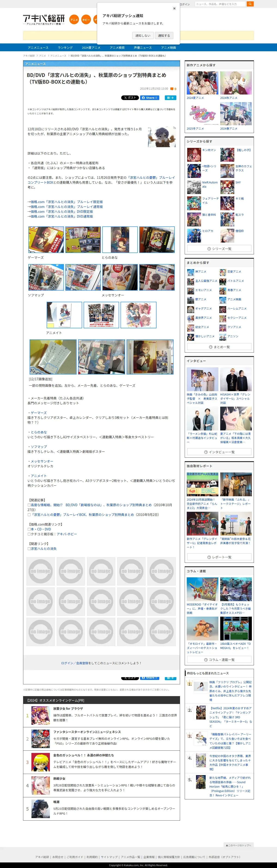The image size is (277, 868).
Task: Open the first ゲーマーズ photo thumbnail
Action: [46, 240]
